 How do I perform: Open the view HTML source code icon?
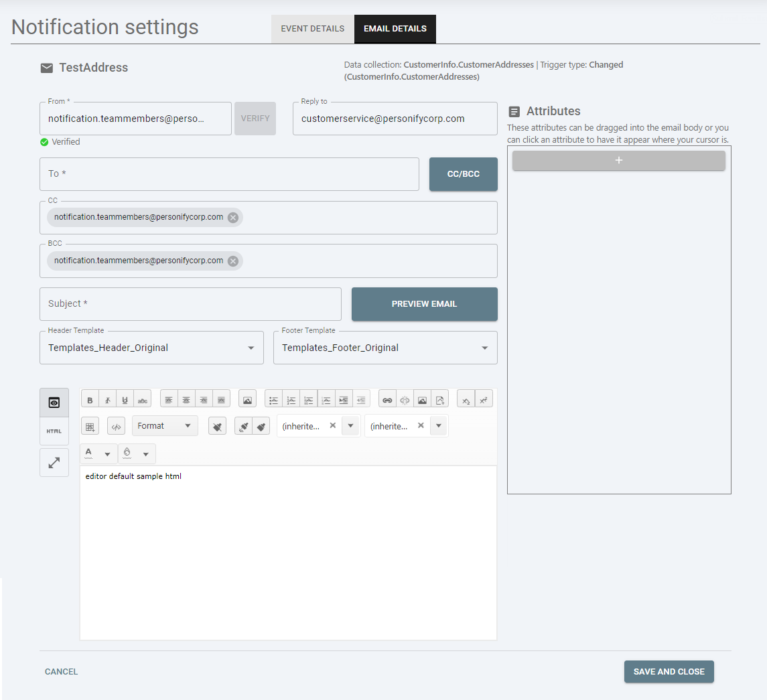116,426
